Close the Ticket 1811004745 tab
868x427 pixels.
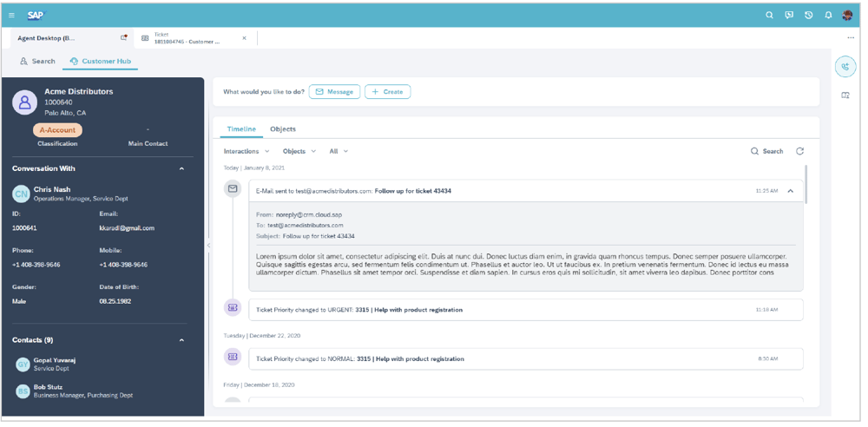click(244, 38)
